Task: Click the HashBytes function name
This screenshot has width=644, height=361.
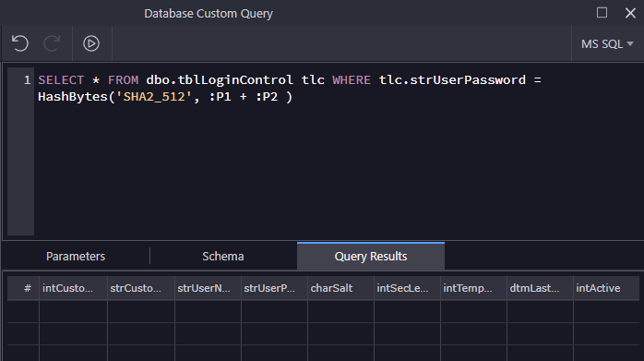Action: (73, 97)
